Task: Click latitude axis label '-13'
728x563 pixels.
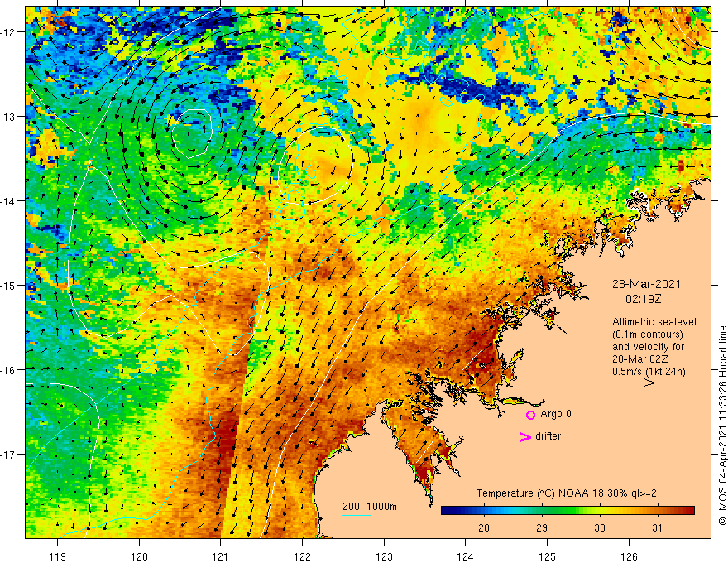Action: coord(9,117)
